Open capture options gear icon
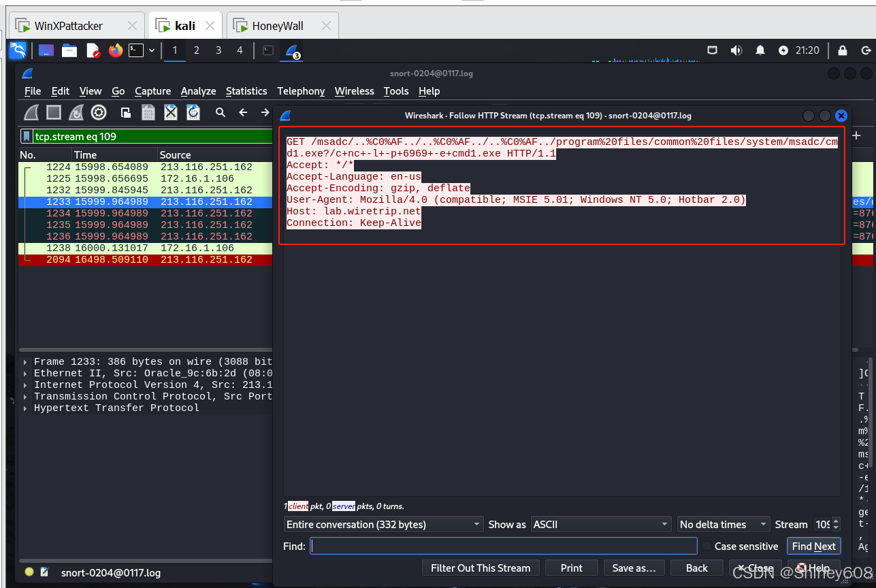 pyautogui.click(x=99, y=112)
